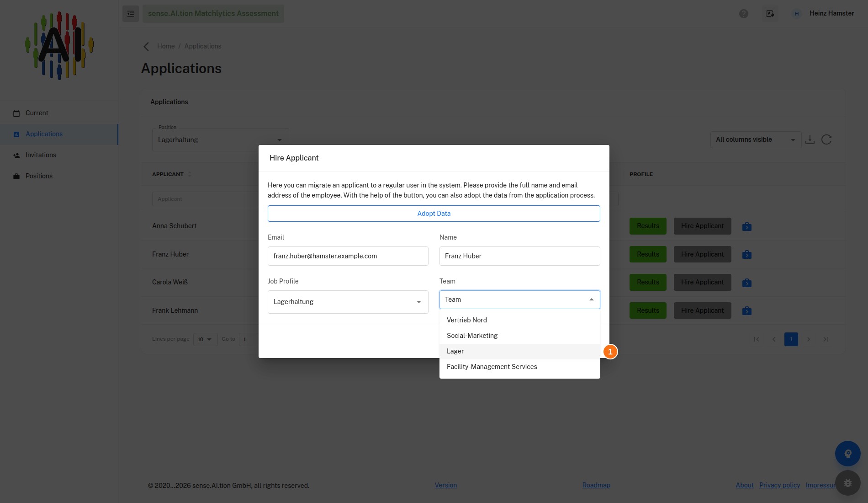This screenshot has width=868, height=503.
Task: View Results for Anna Schubert
Action: [x=648, y=226]
